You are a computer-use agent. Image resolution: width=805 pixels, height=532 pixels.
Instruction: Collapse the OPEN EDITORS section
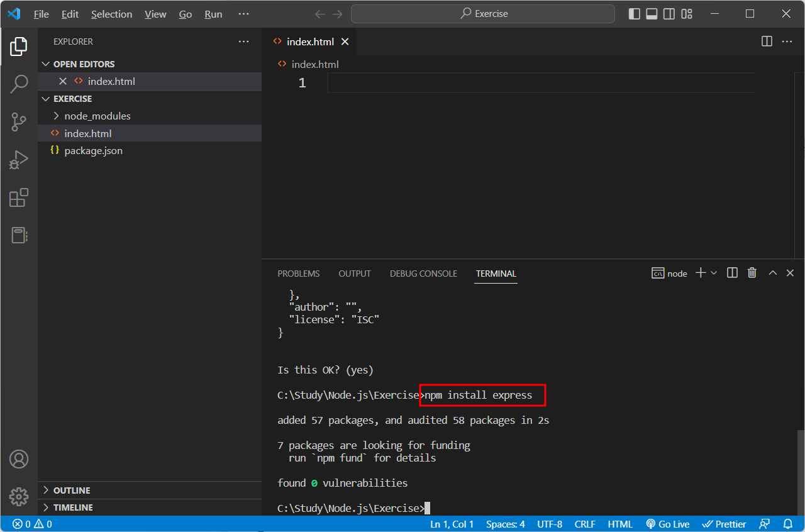45,64
